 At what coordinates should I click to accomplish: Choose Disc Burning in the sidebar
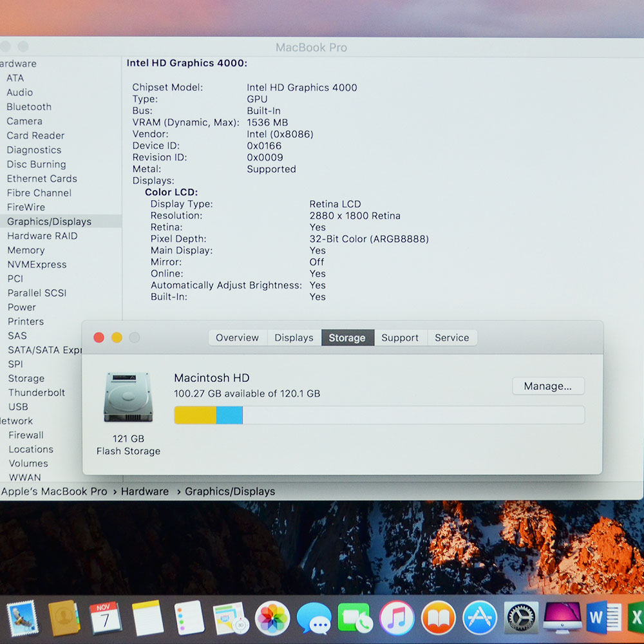[37, 164]
